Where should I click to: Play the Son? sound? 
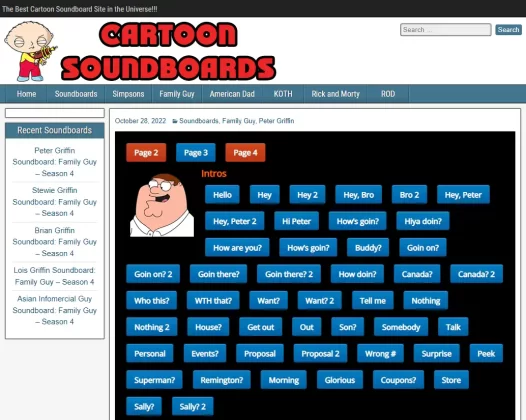348,327
